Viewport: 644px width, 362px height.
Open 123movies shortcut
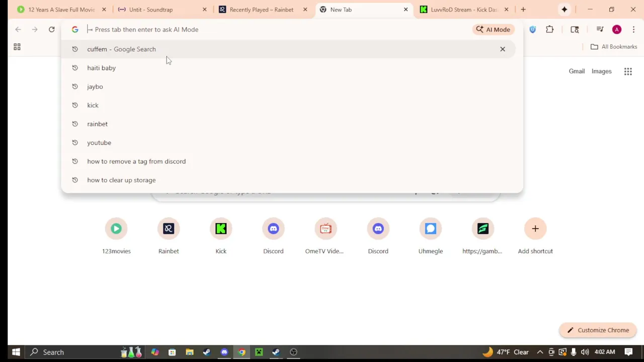116,237
